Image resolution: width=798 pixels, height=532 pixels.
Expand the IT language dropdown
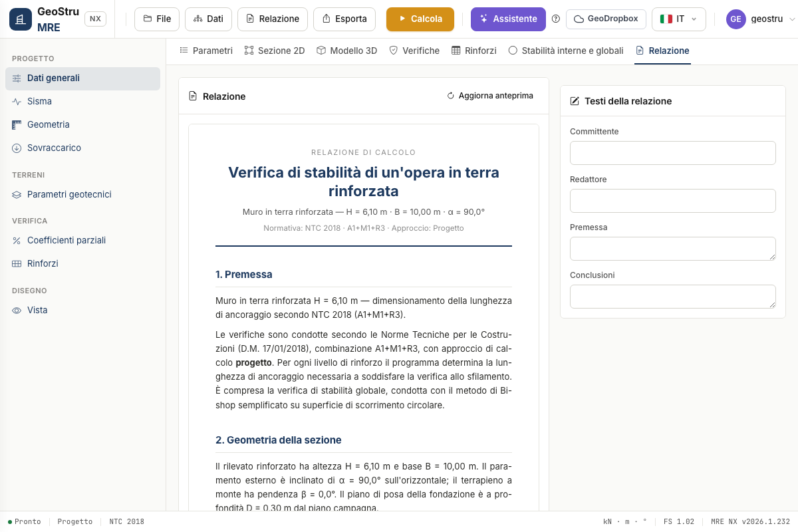678,19
